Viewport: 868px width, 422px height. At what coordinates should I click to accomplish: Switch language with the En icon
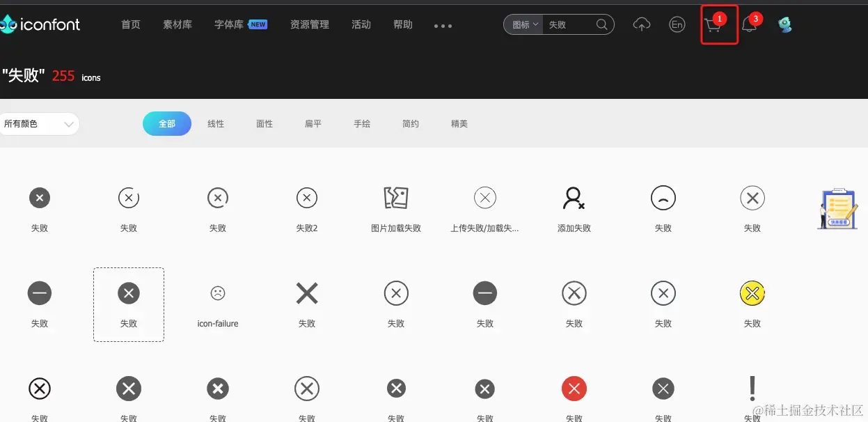coord(677,24)
